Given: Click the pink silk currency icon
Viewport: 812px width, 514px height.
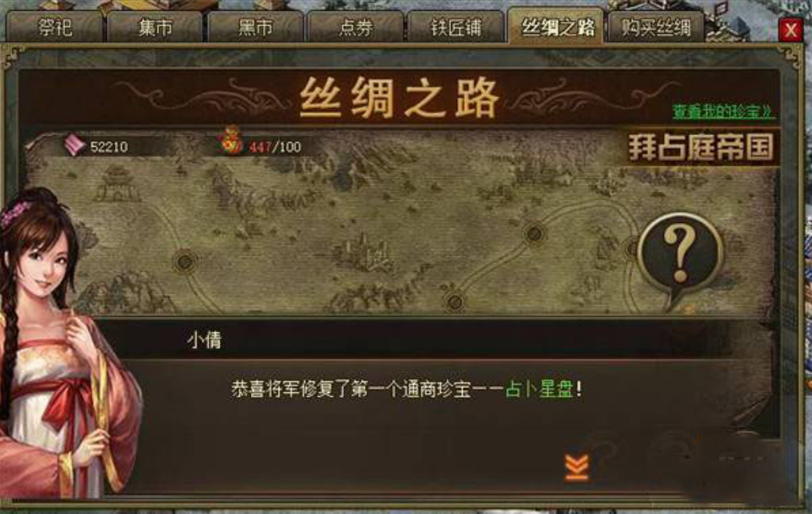Looking at the screenshot, I should point(75,144).
